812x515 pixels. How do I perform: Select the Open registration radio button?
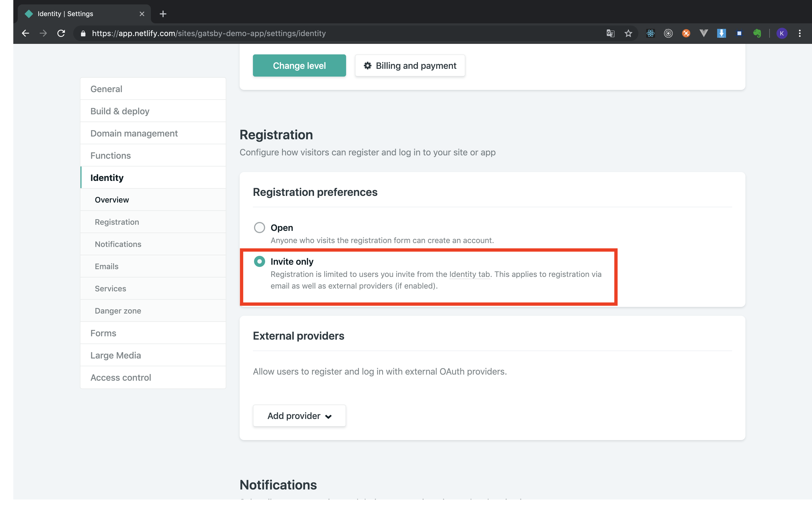(259, 228)
